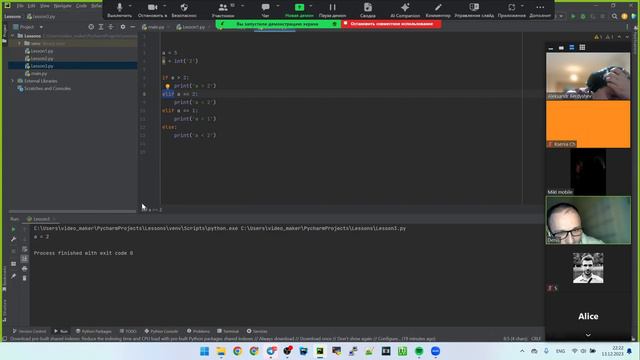Screen dimensions: 640x360
Task: Open the File menu
Action: pyautogui.click(x=20, y=6)
